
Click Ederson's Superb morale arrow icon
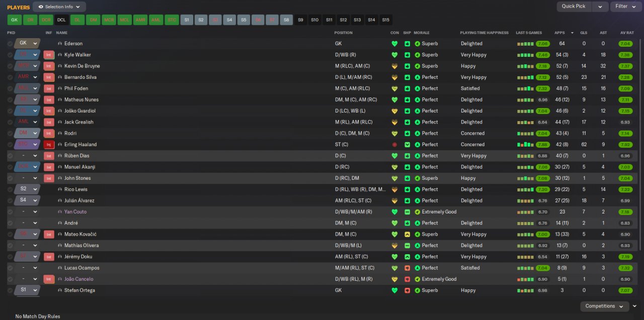pos(417,44)
